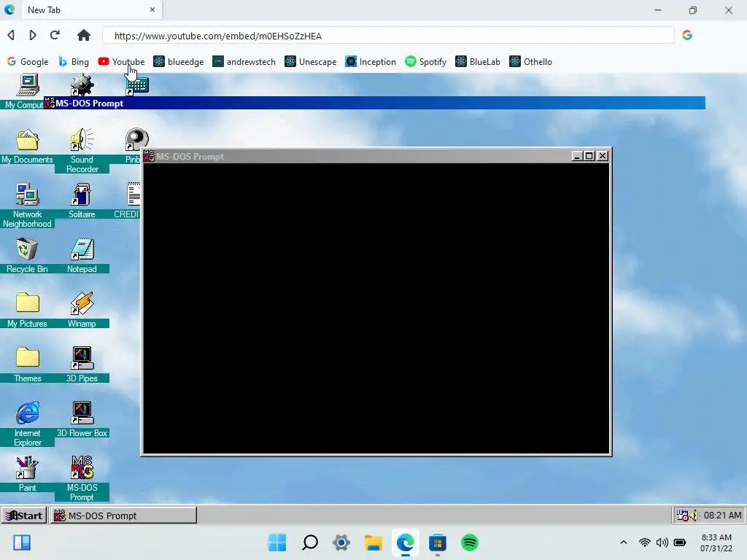Select the Sound Recorder desktop icon
747x560 pixels.
point(82,150)
